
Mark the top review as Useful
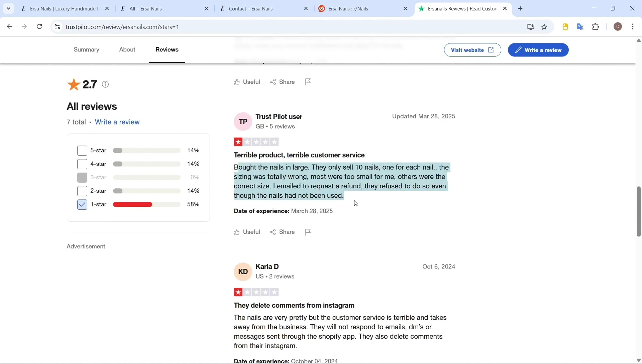point(247,82)
